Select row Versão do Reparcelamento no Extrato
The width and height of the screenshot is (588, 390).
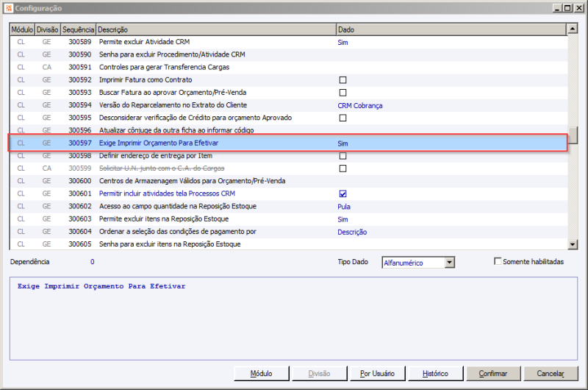tap(288, 105)
